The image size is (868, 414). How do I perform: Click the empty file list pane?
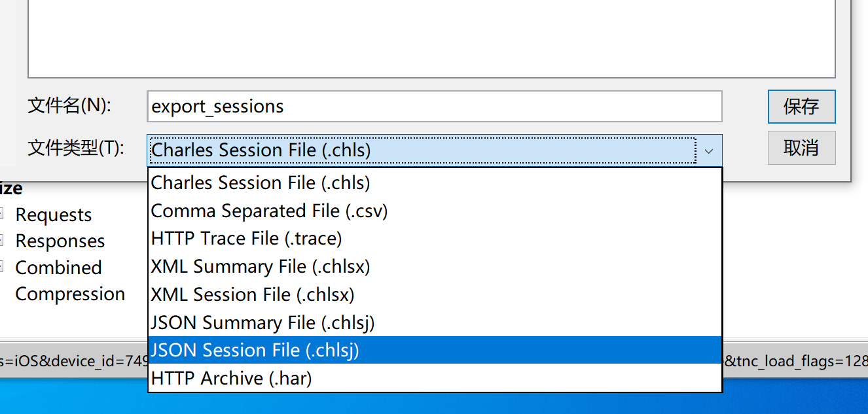(431, 39)
